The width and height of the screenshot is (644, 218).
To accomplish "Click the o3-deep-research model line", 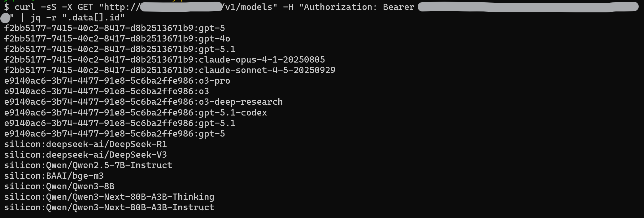I will tap(143, 102).
